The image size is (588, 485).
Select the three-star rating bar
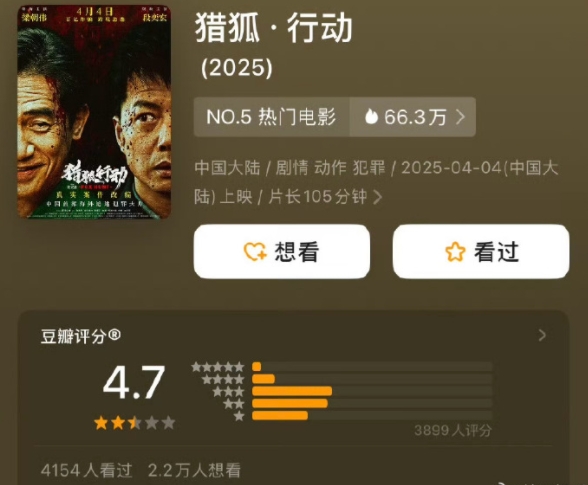[372, 391]
